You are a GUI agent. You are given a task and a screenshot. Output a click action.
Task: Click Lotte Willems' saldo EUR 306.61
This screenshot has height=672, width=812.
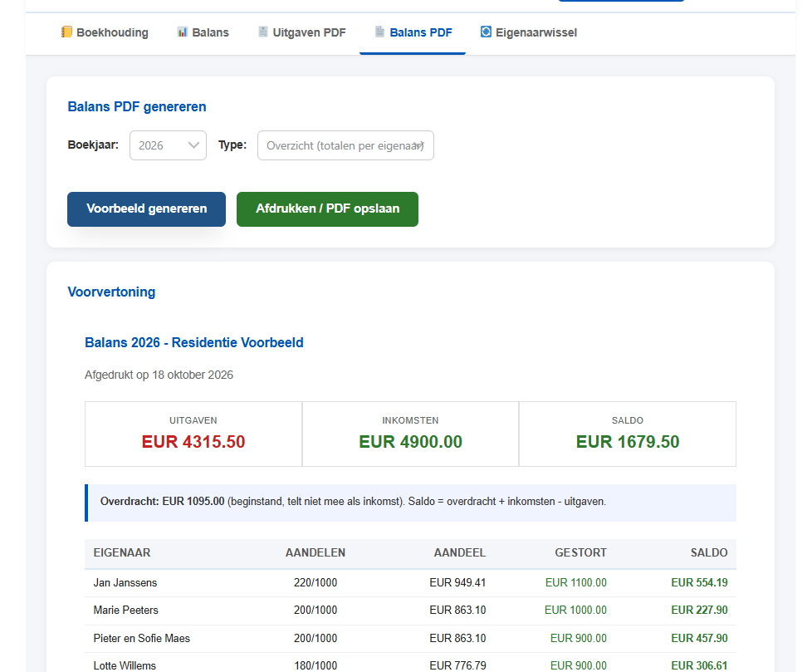coord(700,666)
